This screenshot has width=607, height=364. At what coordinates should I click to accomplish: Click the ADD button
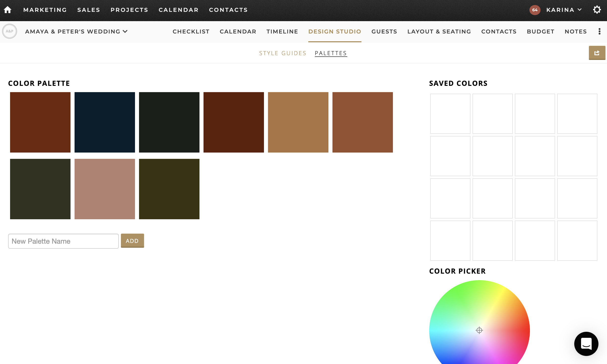point(132,241)
